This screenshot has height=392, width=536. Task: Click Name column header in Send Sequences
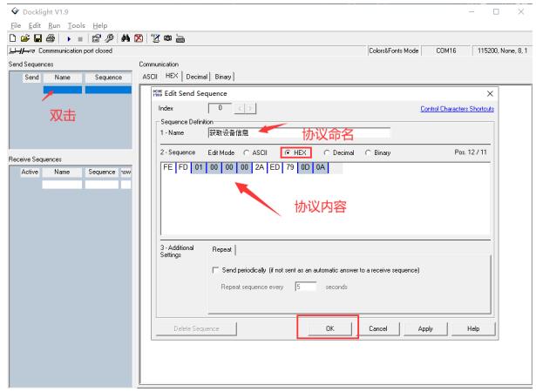click(x=62, y=78)
